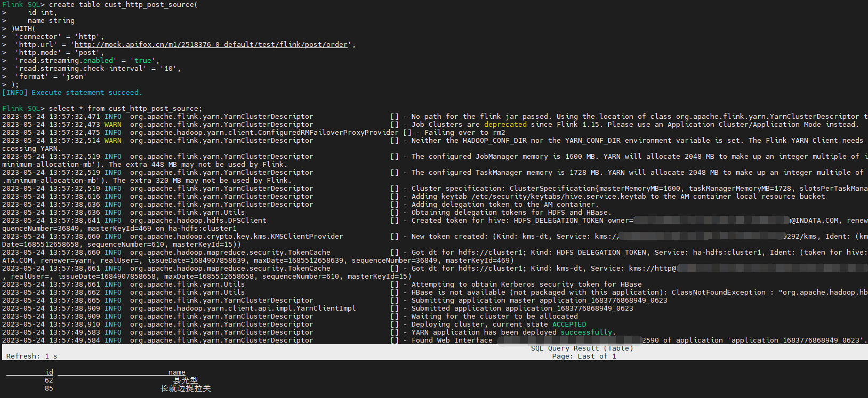Screen dimensions: 868x398
Task: Click 'Submitted application application_1683776868949_0623' log text
Action: tap(522, 308)
